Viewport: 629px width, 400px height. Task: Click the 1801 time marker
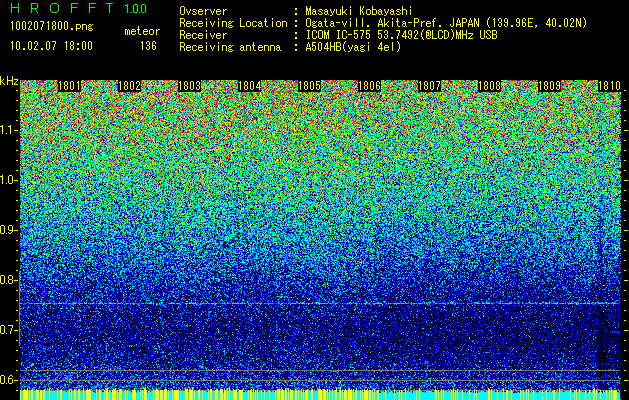[69, 86]
